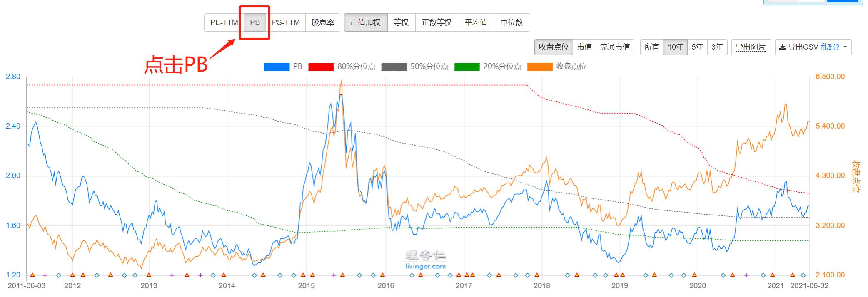The height and width of the screenshot is (297, 868).
Task: Click the first purple plus marker on the timeline
Action: (x=45, y=275)
